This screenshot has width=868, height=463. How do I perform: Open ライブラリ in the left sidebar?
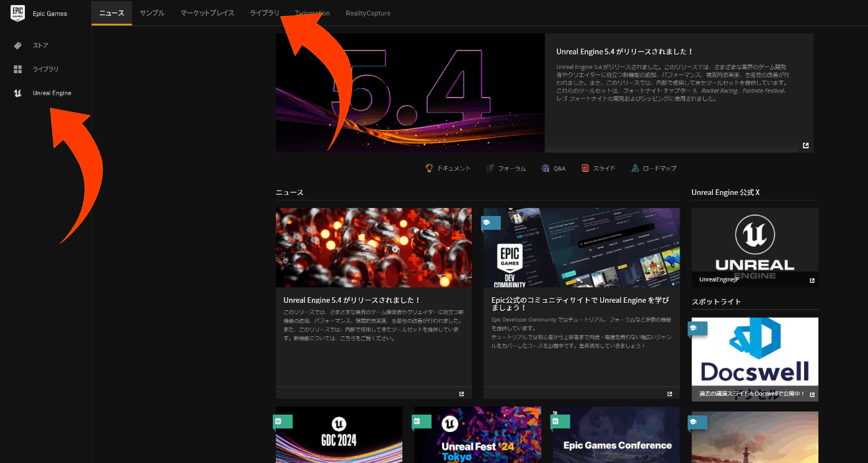pos(45,69)
